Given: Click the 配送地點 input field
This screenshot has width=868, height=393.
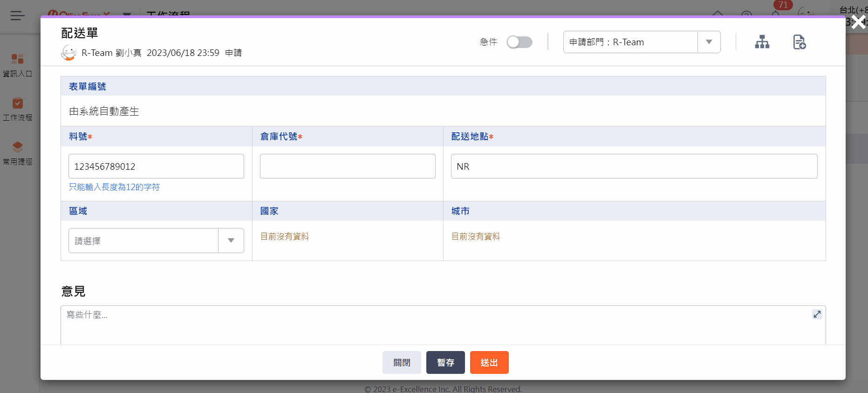Looking at the screenshot, I should (x=634, y=166).
